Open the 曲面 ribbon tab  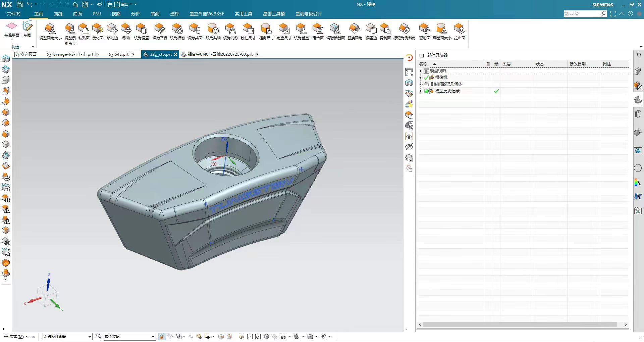tap(77, 14)
